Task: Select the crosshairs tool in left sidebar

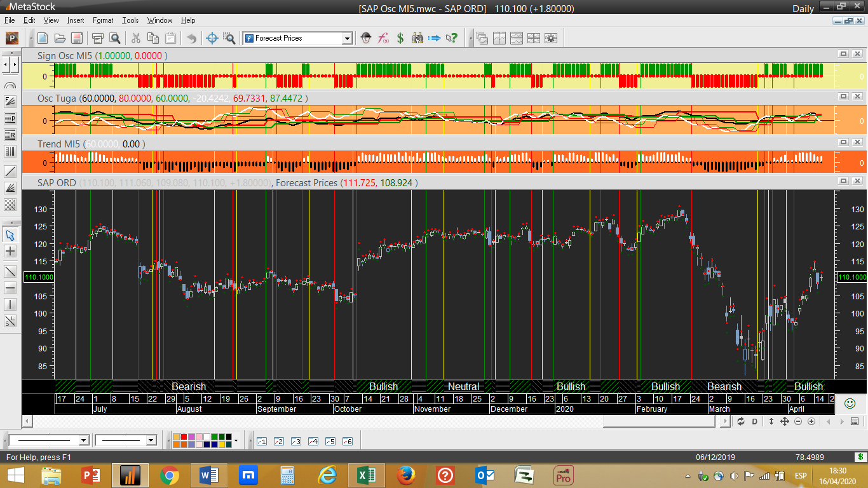Action: (10, 252)
